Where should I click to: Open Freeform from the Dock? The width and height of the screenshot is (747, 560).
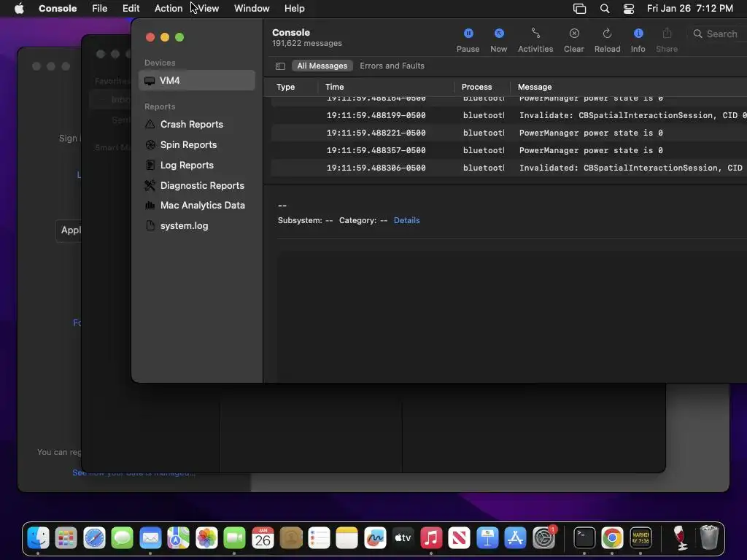[x=375, y=538]
